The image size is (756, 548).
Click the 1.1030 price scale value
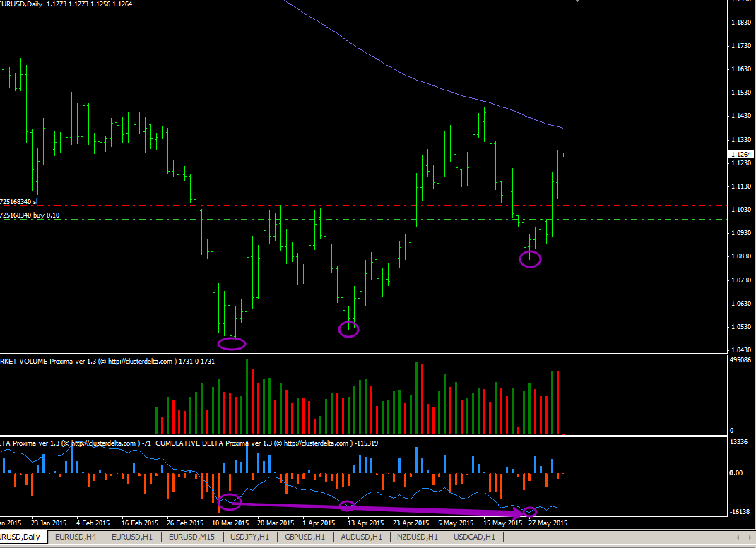click(741, 209)
